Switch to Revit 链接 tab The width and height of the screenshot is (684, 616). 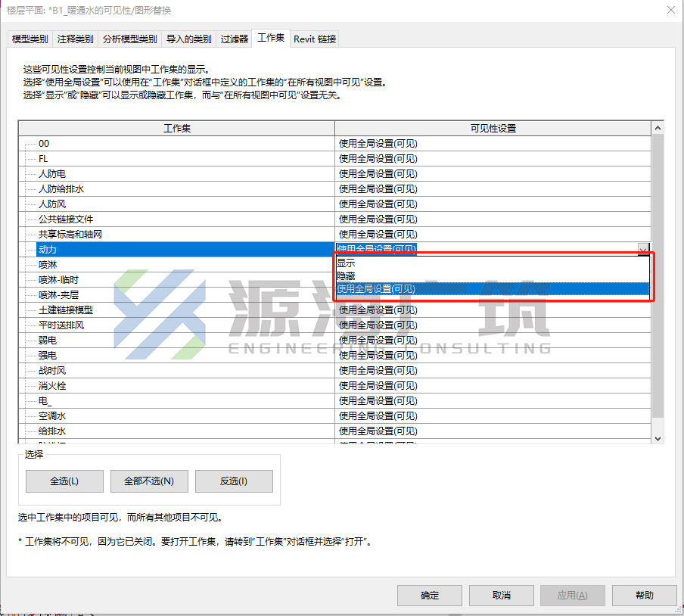click(315, 39)
